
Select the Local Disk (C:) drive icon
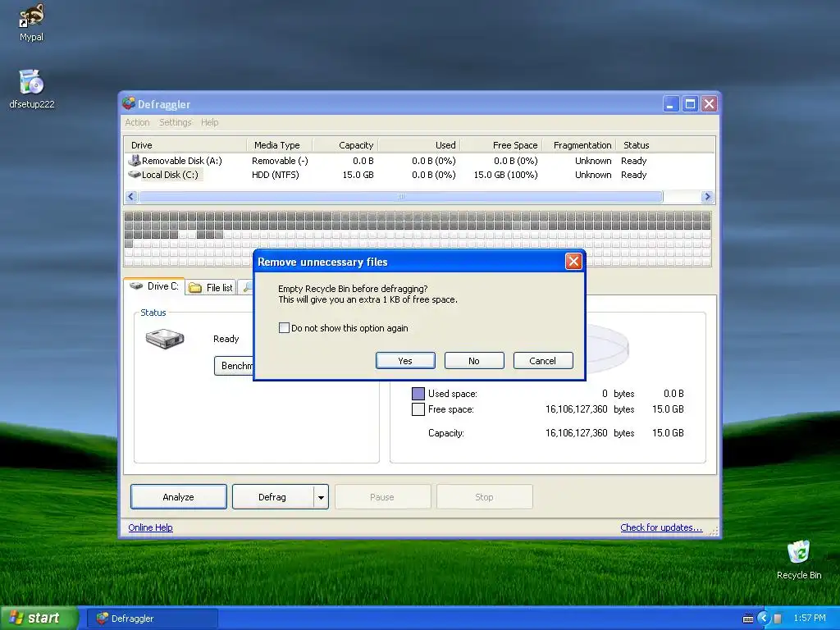(x=134, y=174)
